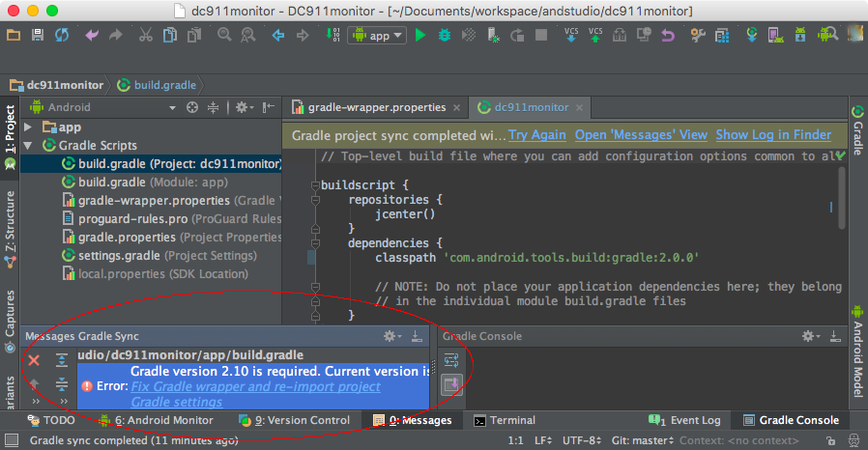Undo the last action via toolbar

92,36
